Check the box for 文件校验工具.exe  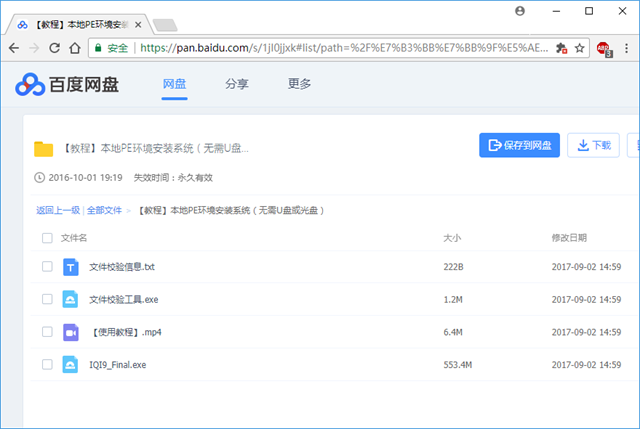(x=47, y=299)
